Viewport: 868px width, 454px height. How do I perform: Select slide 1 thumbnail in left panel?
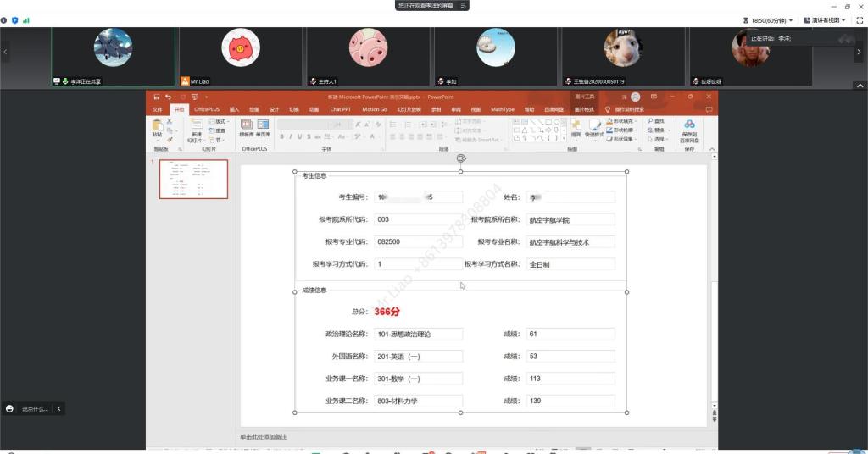click(193, 179)
